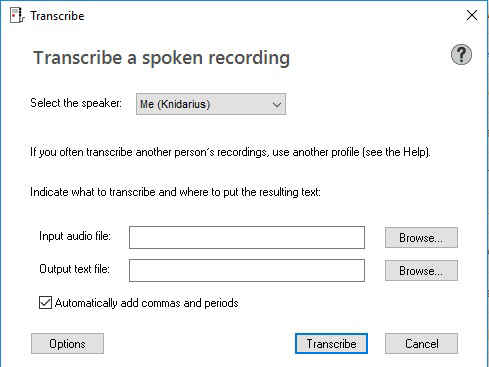Browse for the input audio file
Viewport: 489px width, 367px height.
tap(421, 238)
